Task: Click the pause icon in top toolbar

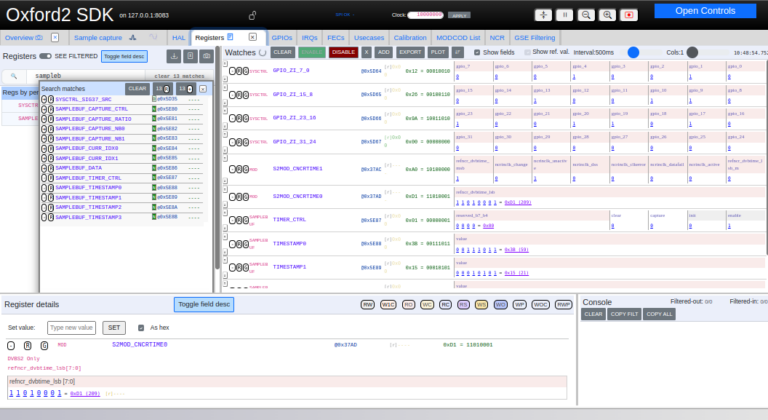Action: (x=563, y=15)
